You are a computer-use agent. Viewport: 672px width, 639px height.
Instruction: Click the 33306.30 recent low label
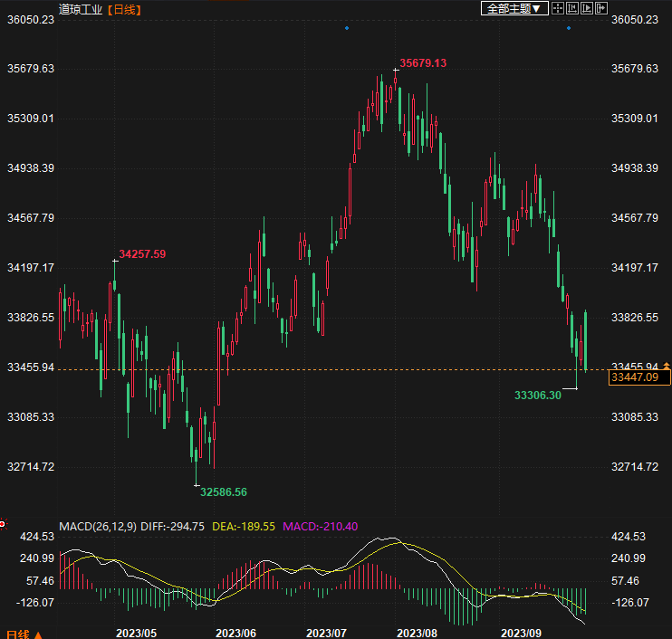[538, 395]
